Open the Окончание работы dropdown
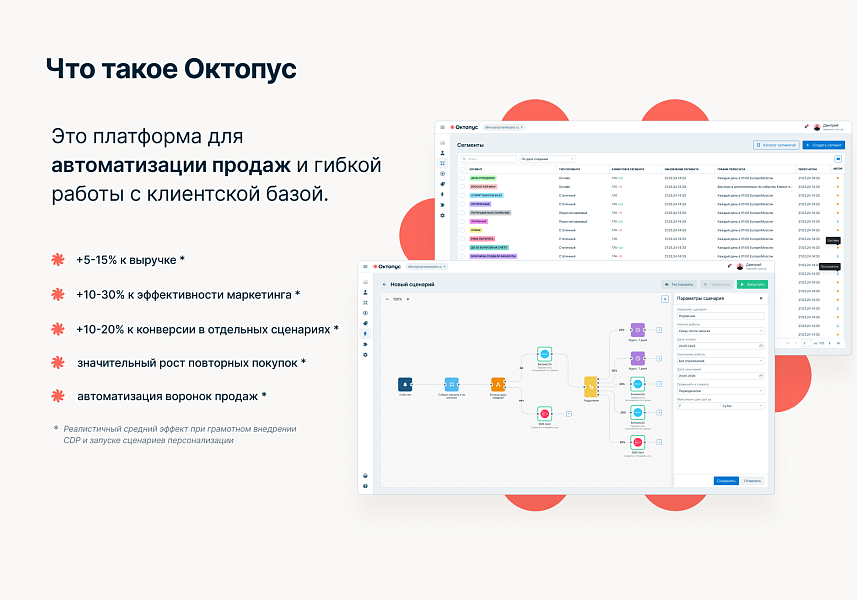This screenshot has height=600, width=857. [719, 361]
